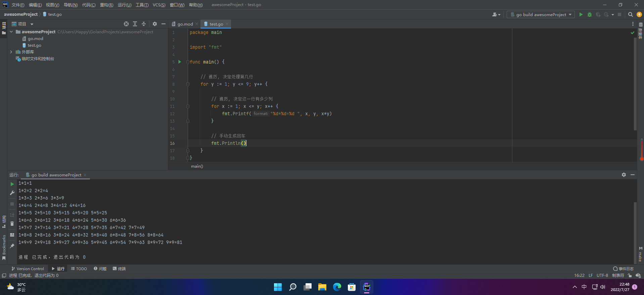
Task: Run the go build awesomeProject configuration
Action: click(x=581, y=14)
